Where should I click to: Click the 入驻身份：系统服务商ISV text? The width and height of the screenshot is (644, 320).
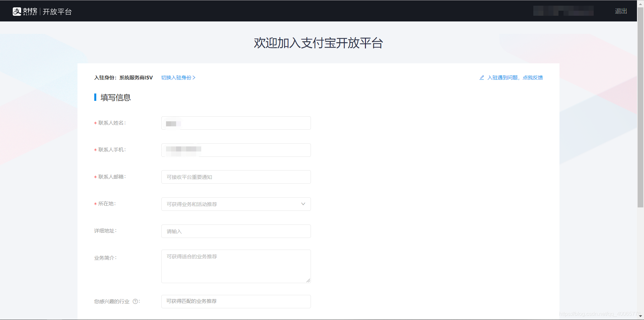[x=123, y=77]
